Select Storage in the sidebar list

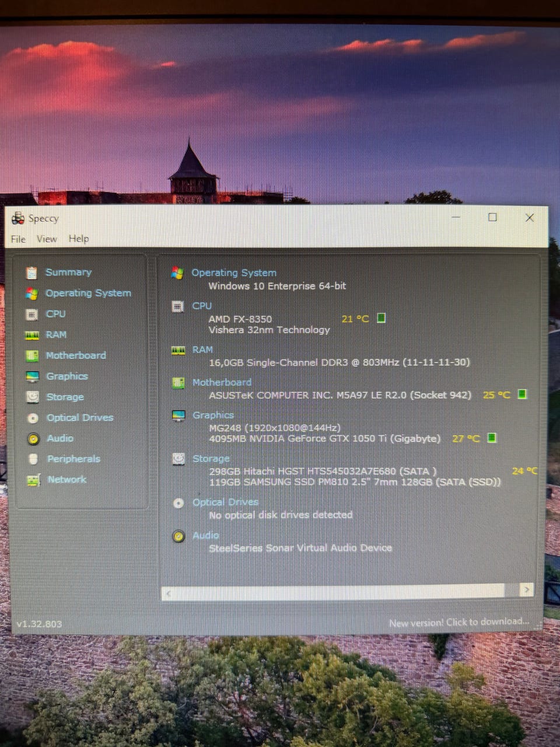coord(65,397)
